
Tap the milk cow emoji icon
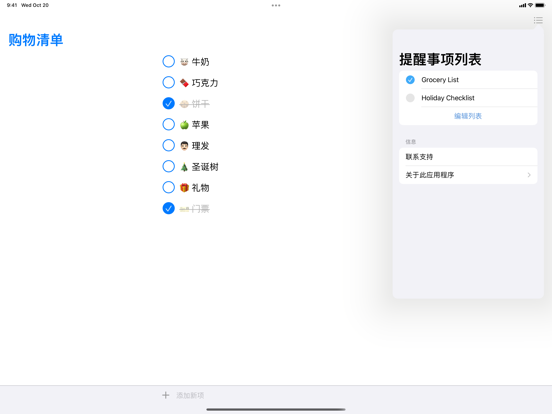pyautogui.click(x=184, y=62)
